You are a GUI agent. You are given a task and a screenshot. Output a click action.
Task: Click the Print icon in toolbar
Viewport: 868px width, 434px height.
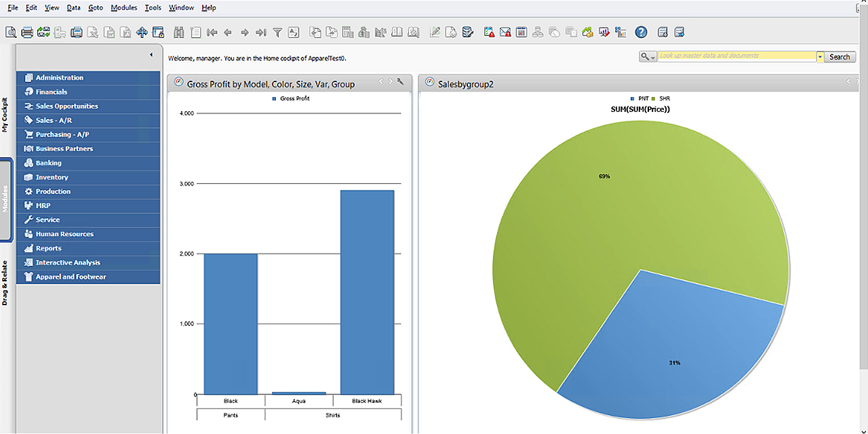click(x=27, y=32)
